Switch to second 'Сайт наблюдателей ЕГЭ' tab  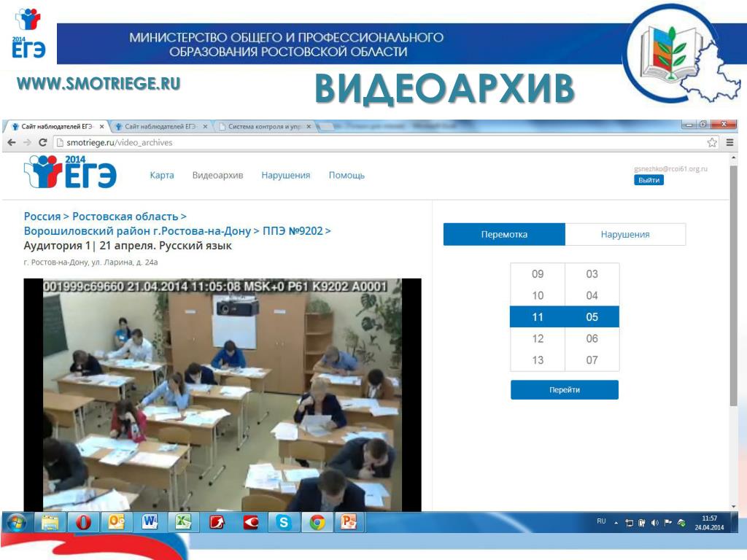161,127
